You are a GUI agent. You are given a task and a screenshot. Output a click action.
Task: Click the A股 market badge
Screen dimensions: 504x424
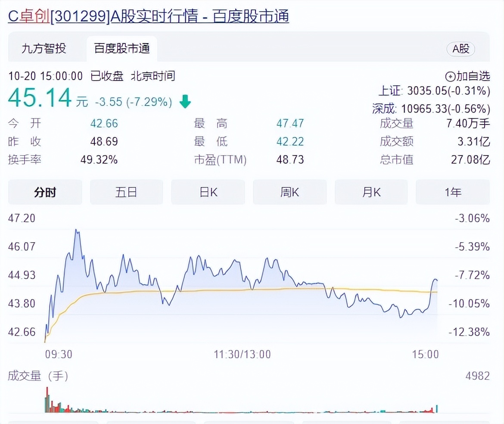pyautogui.click(x=460, y=49)
